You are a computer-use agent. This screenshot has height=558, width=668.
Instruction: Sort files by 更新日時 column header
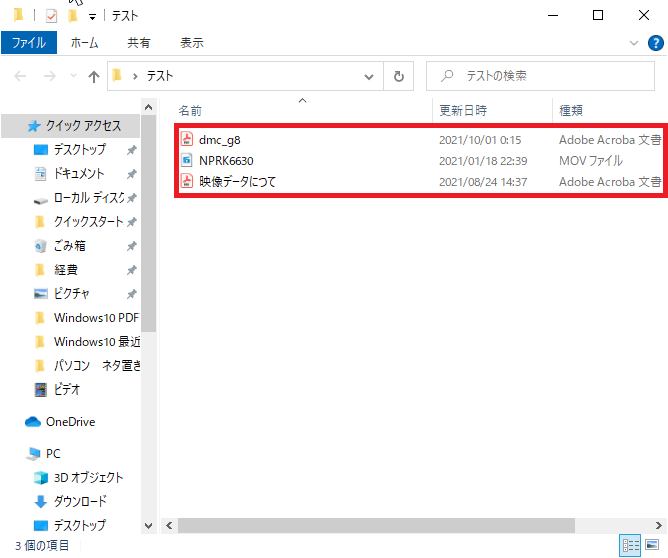pyautogui.click(x=463, y=110)
